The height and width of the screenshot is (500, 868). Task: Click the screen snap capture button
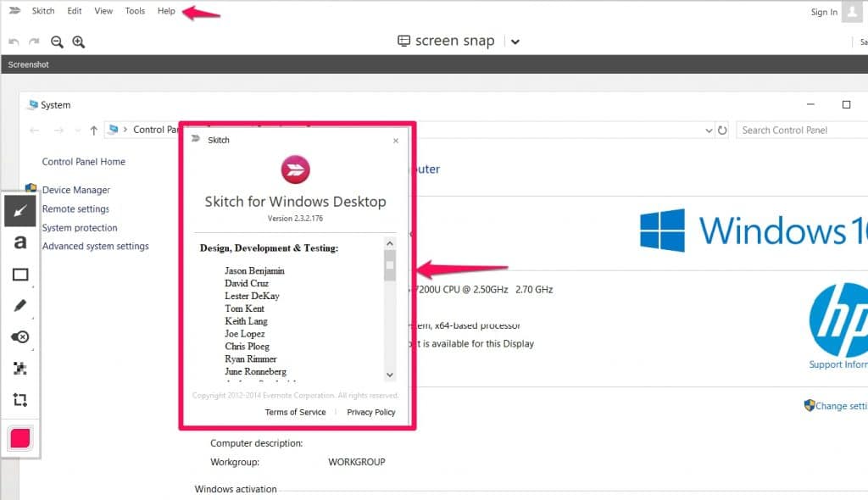446,41
